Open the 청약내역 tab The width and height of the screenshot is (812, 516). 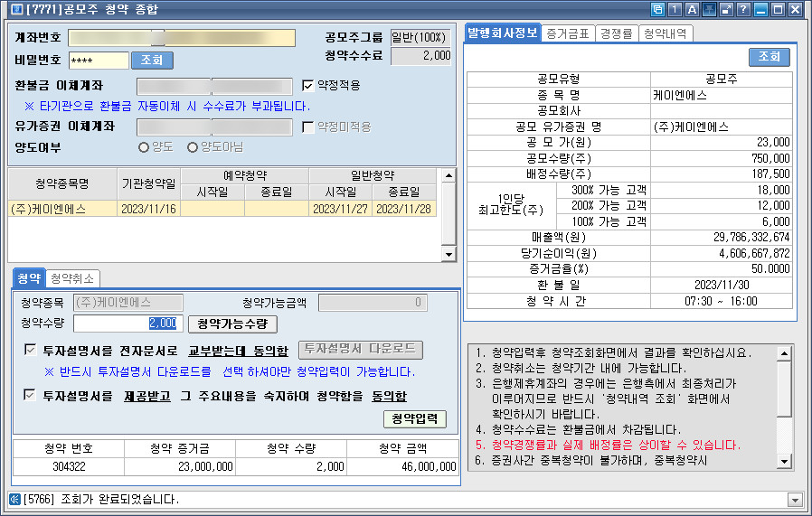pyautogui.click(x=666, y=33)
